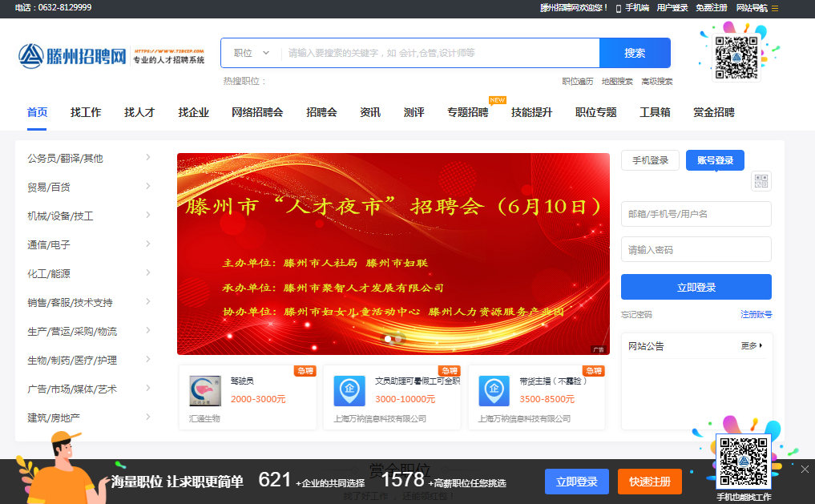
Task: Open the QR code login switch icon
Action: point(761,181)
